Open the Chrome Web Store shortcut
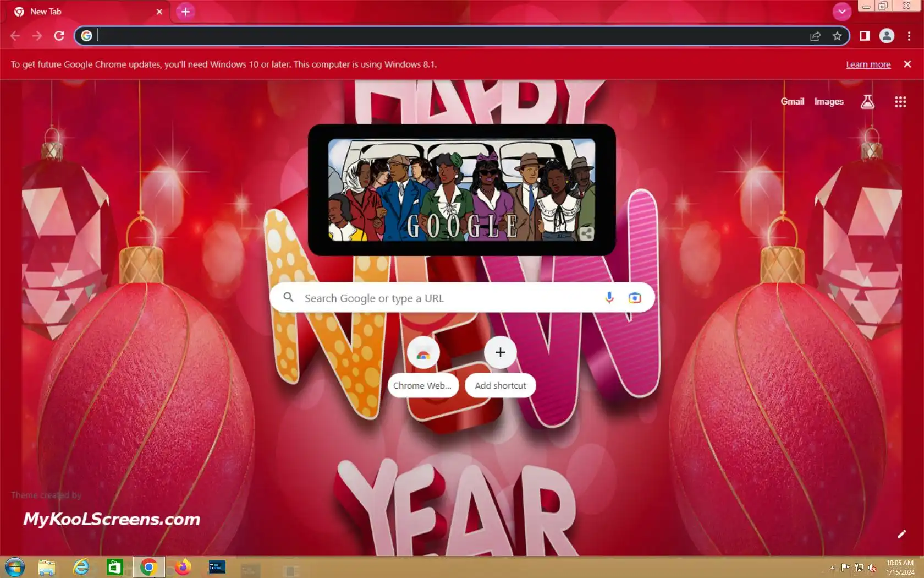The image size is (924, 578). click(x=423, y=366)
